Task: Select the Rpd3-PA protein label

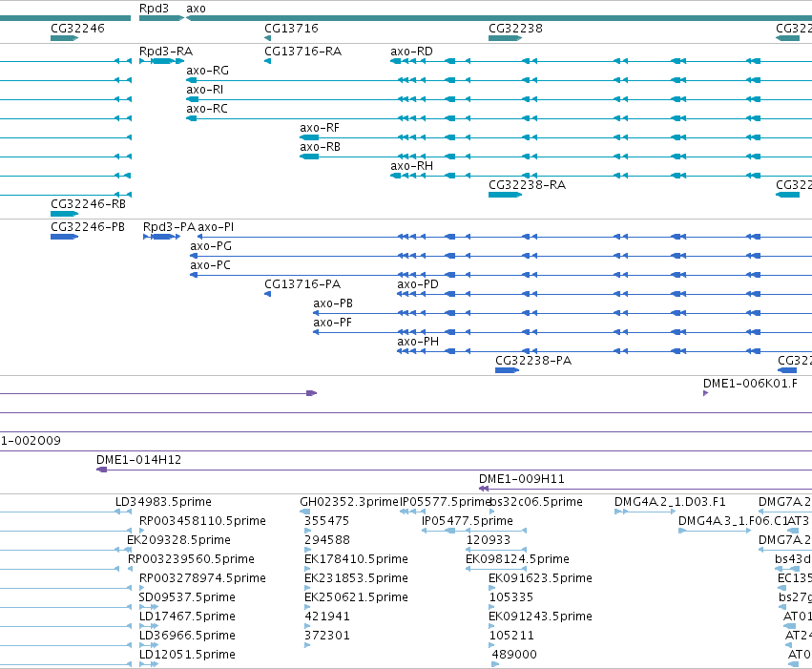Action: tap(169, 227)
